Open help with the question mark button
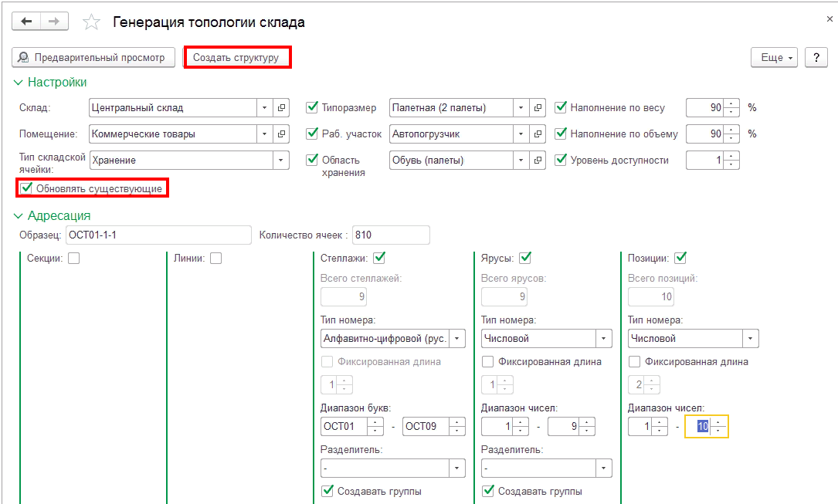Viewport: 838px width, 504px height. pyautogui.click(x=816, y=57)
